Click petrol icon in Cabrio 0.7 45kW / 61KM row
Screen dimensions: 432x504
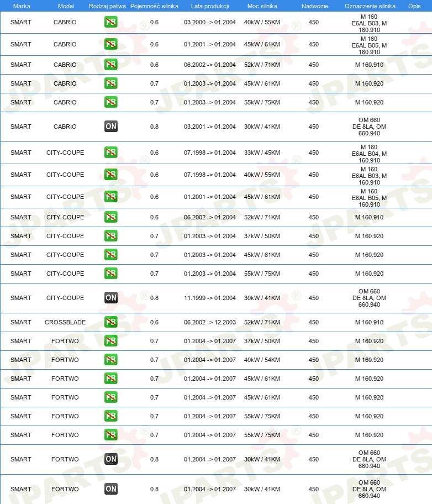pyautogui.click(x=111, y=83)
